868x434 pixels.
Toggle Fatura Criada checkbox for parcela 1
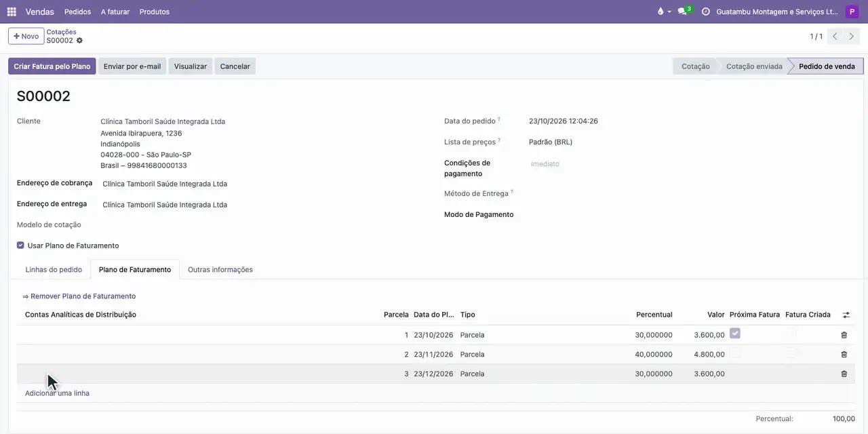tap(791, 334)
